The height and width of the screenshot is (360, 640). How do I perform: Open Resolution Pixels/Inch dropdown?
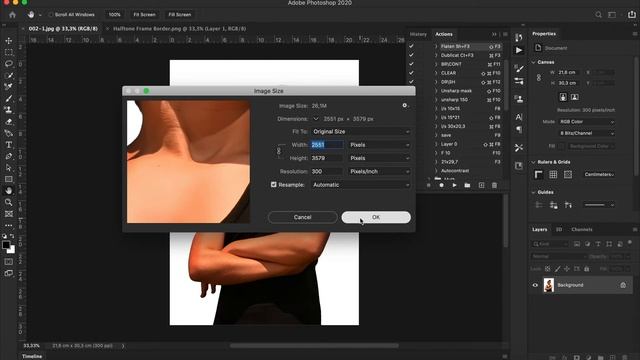pos(379,171)
